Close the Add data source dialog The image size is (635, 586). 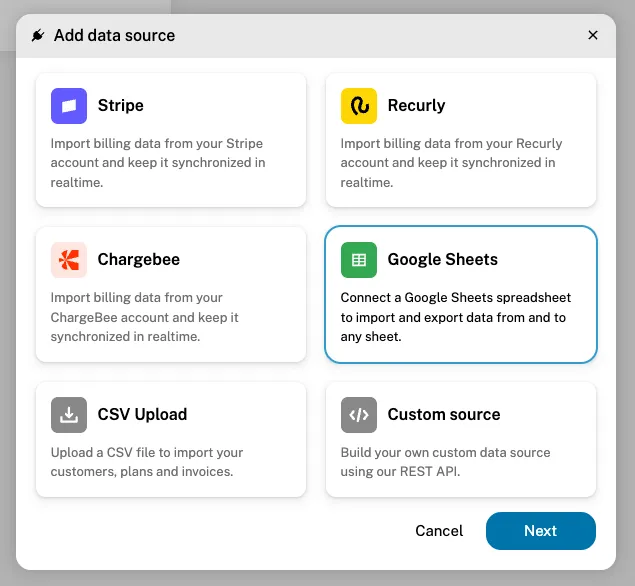(x=593, y=35)
